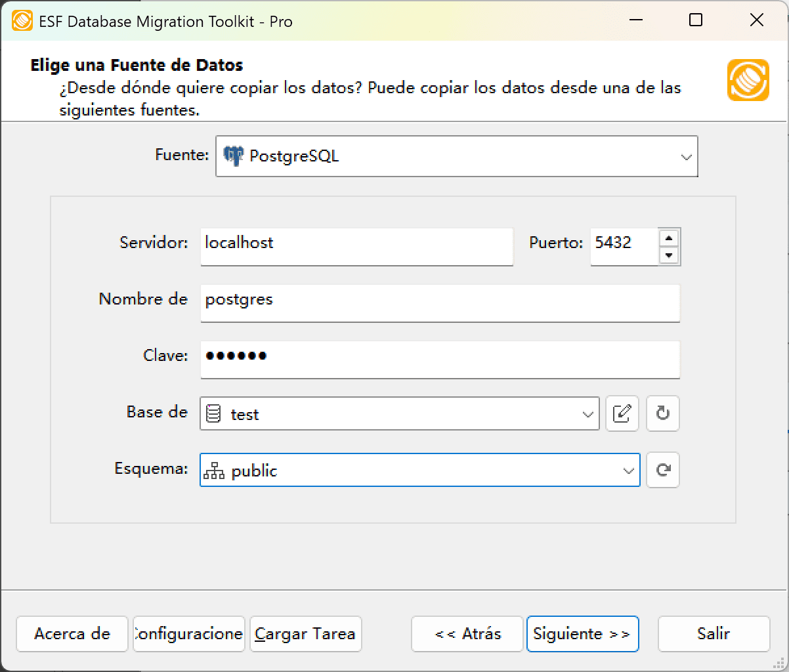The width and height of the screenshot is (789, 672).
Task: Click the database icon beside 'test'
Action: click(x=215, y=413)
